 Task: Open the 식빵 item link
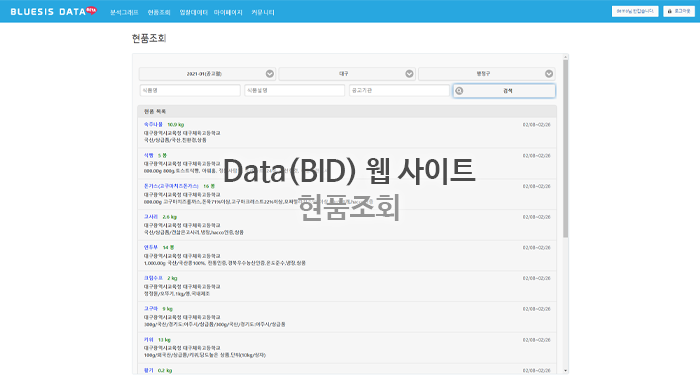coord(148,155)
